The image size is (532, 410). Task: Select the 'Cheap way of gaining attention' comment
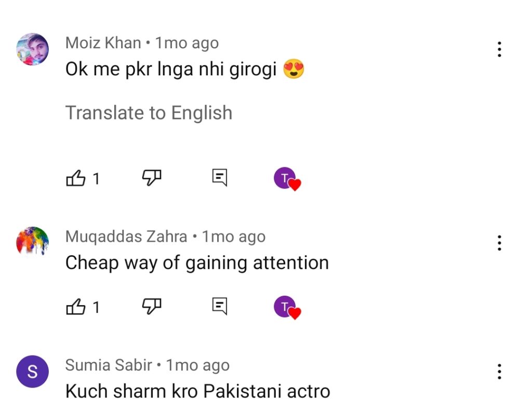[x=197, y=263]
